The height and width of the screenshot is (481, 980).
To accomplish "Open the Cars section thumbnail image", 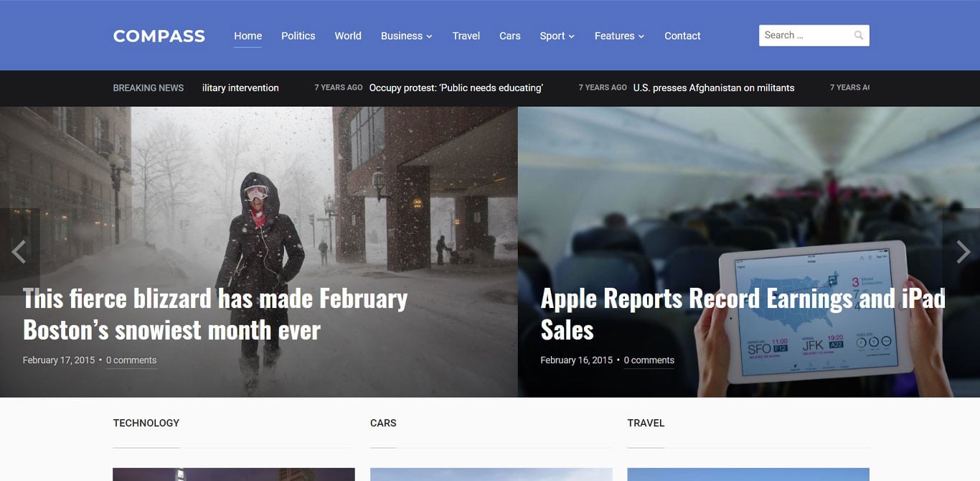I will [491, 475].
